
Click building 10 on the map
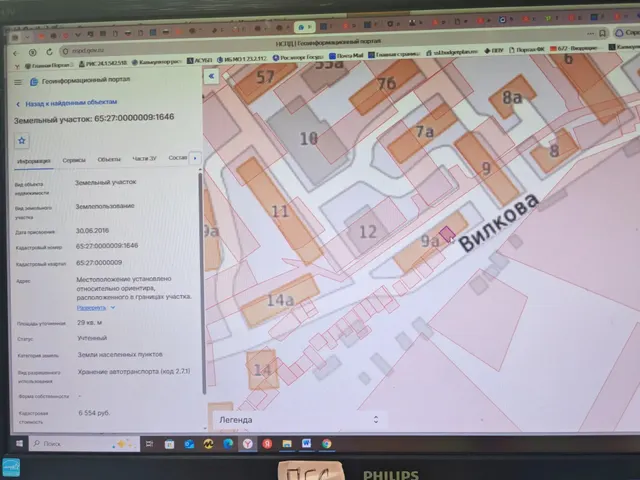point(309,139)
